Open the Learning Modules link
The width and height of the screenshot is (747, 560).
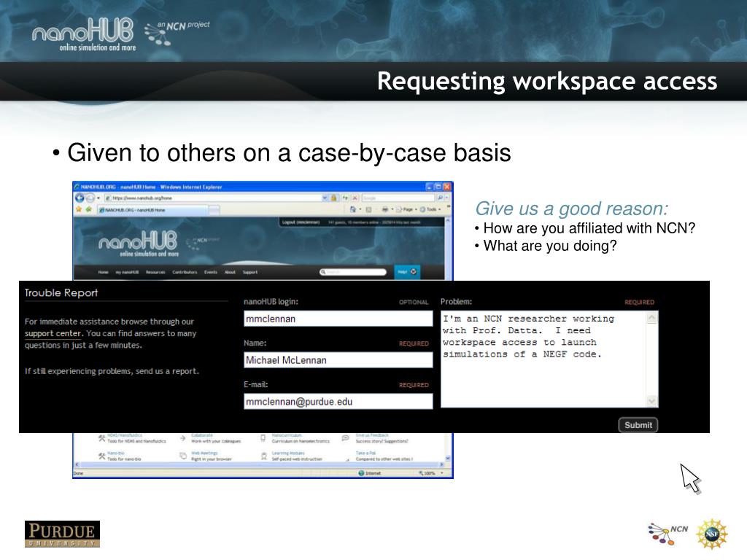click(287, 454)
